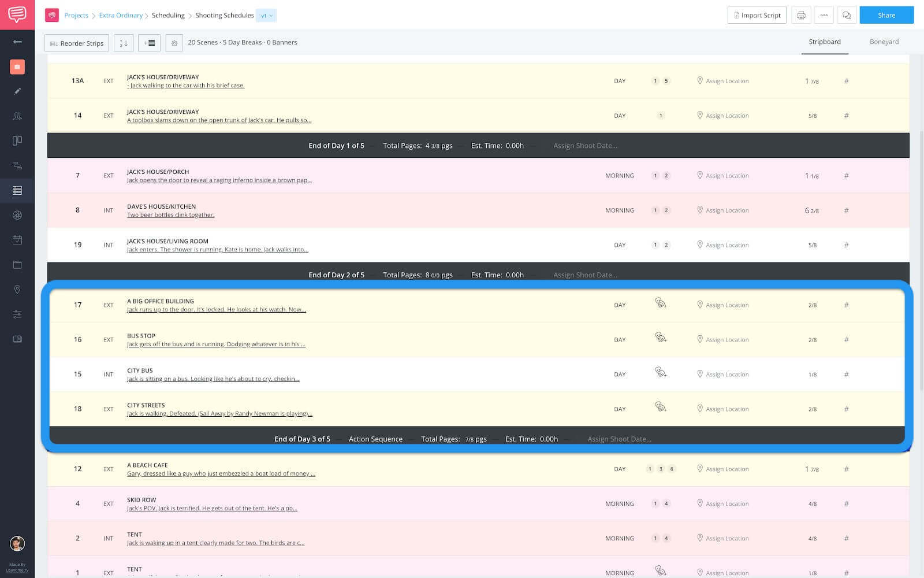Assign shoot date for Day 1
Image resolution: width=924 pixels, height=578 pixels.
click(x=585, y=146)
